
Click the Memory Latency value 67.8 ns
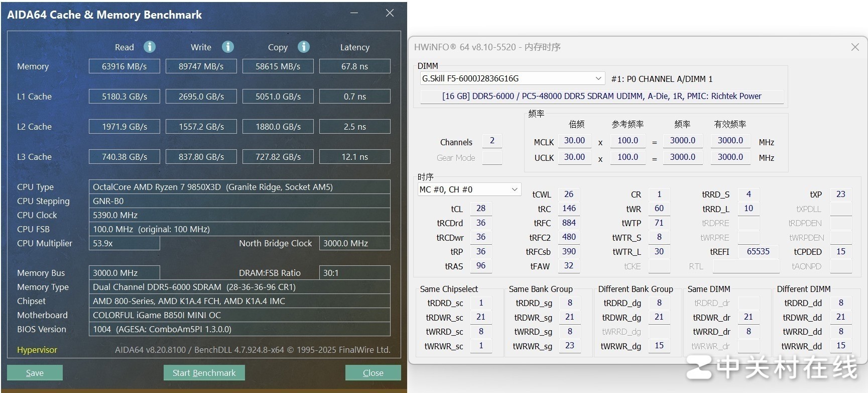coord(355,66)
